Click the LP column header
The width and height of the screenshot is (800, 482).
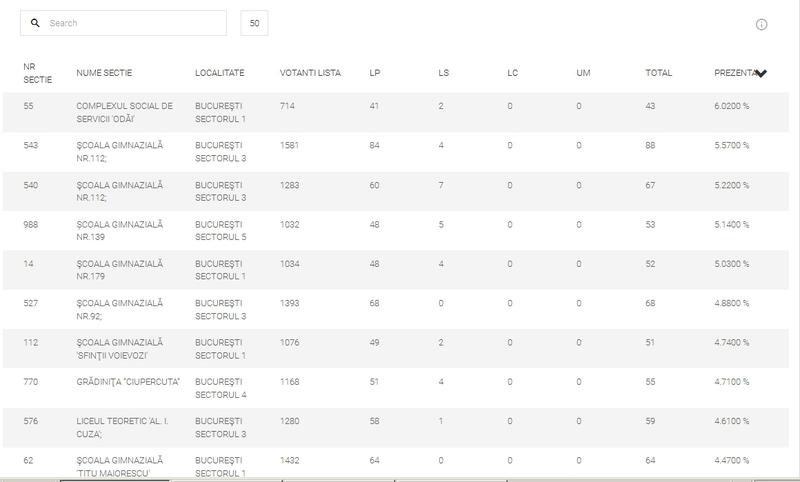point(375,73)
